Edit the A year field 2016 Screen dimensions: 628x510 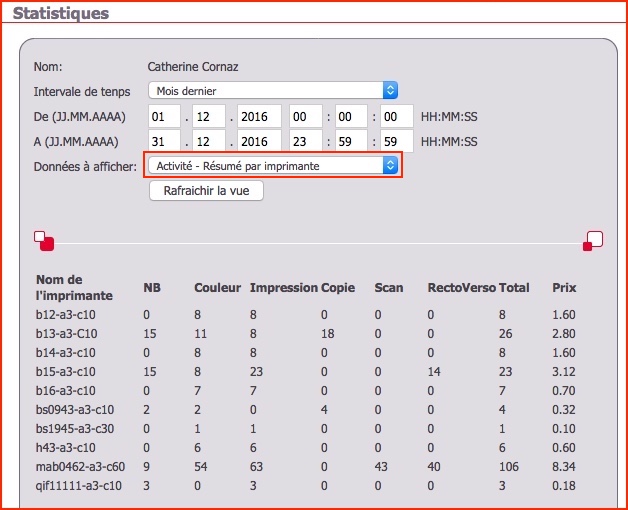click(x=259, y=141)
